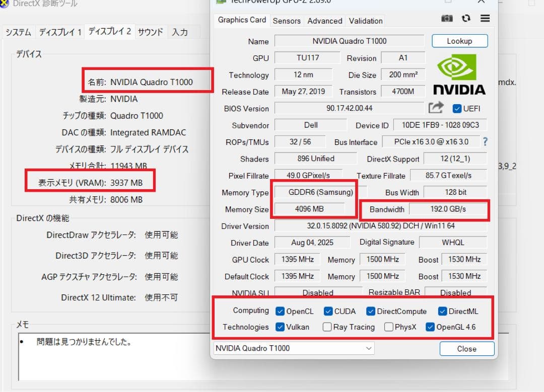Viewport: 544px width, 392px height.
Task: Toggle the DirectCompute checkbox
Action: coord(371,311)
